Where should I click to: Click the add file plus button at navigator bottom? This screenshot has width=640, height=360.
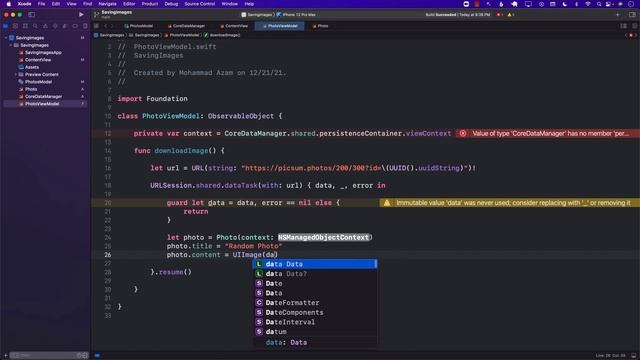click(x=5, y=356)
